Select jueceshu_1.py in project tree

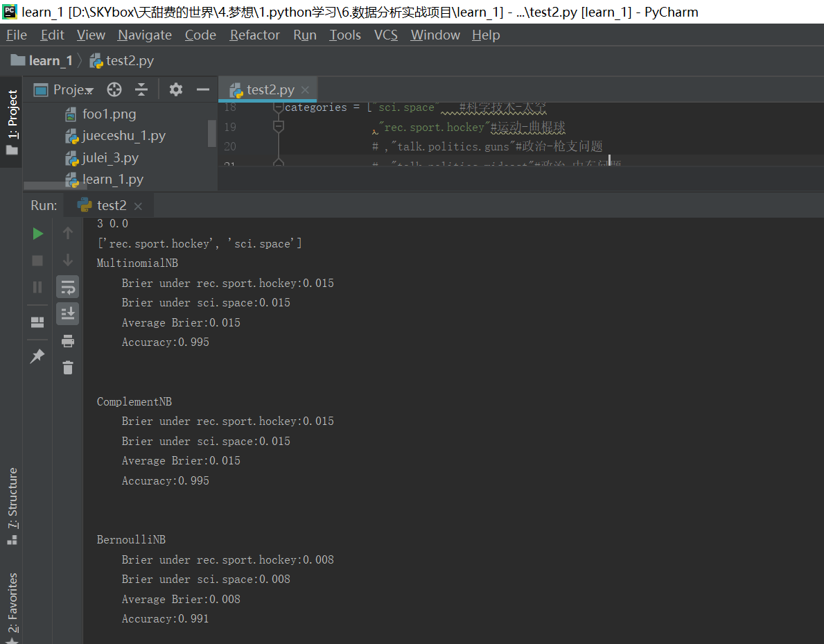click(115, 136)
